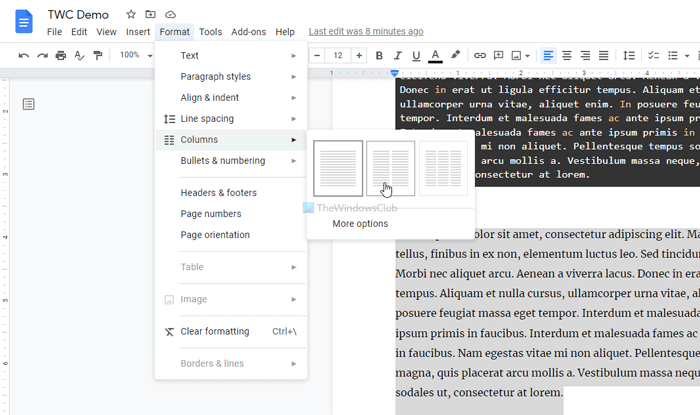Click the left indent marker on ruler
The width and height of the screenshot is (700, 415).
pyautogui.click(x=394, y=73)
